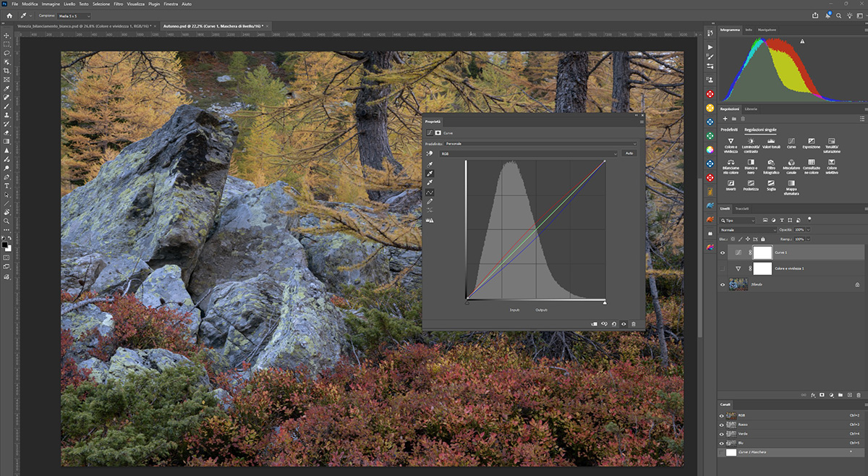Screen dimensions: 868x476
Task: Delete the Curves adjustment with the trash icon
Action: click(x=634, y=324)
